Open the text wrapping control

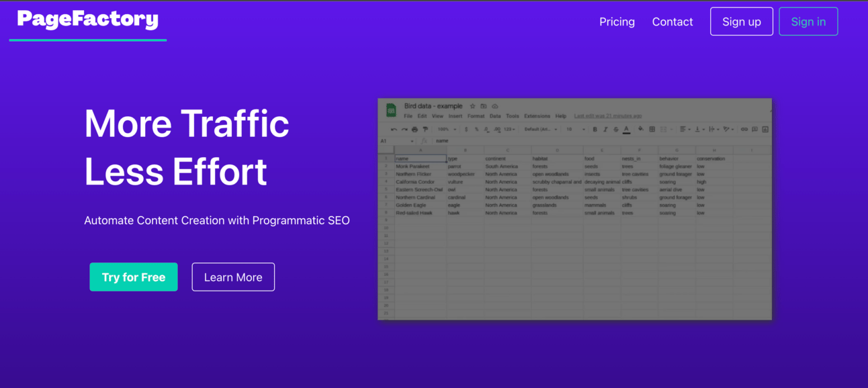point(713,130)
